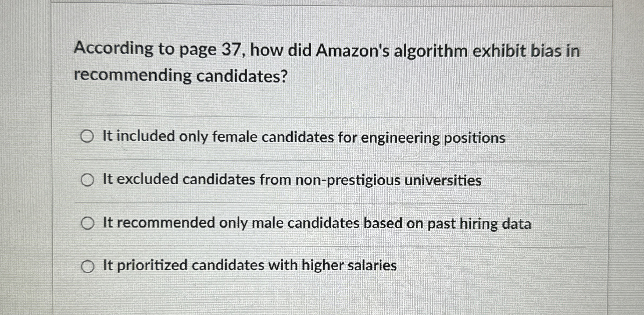644x315 pixels.
Task: Select the radio button for higher salaries option
Action: pos(88,266)
